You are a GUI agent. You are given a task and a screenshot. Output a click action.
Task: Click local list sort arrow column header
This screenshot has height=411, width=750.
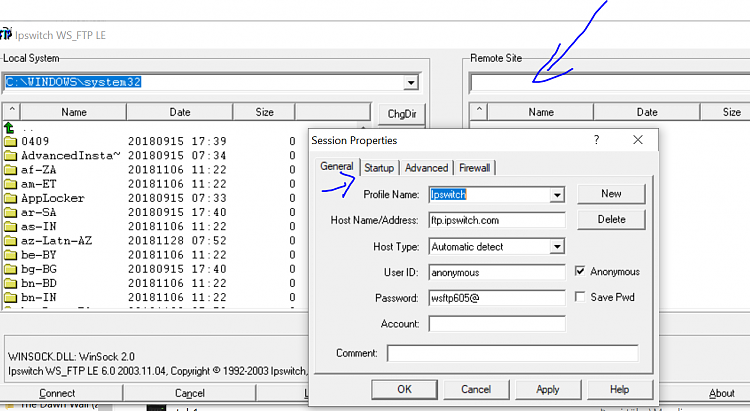(12, 111)
